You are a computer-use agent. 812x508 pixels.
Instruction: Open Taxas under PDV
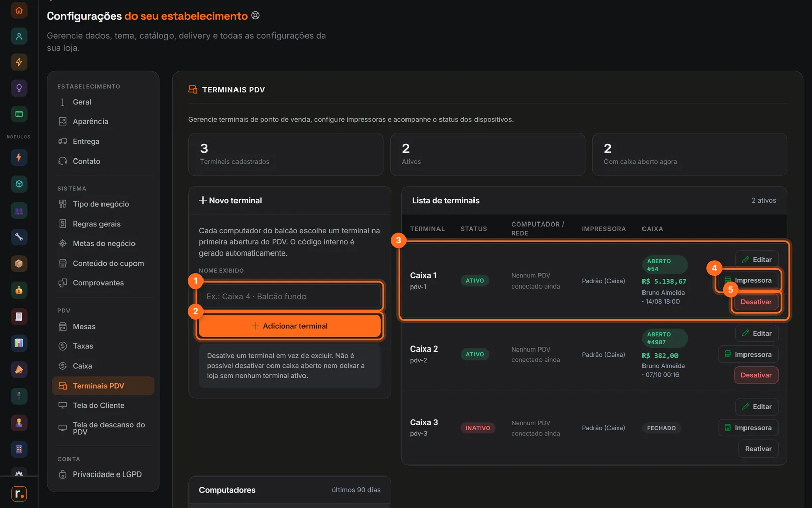coord(103,346)
